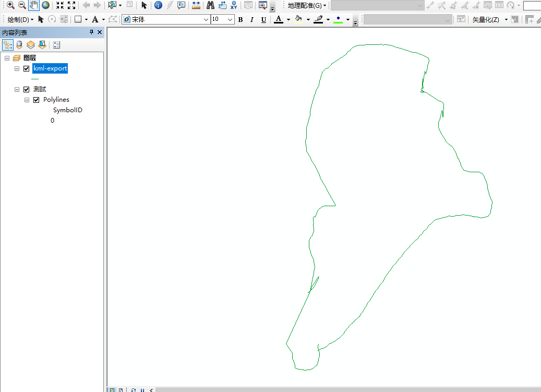Click the black line color pen
This screenshot has height=392, width=541.
pos(318,19)
